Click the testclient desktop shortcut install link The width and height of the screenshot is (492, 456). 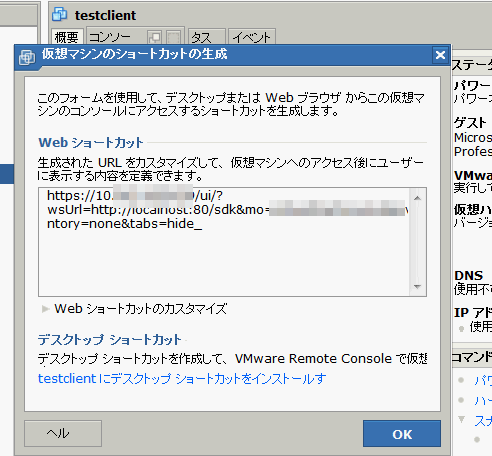click(182, 379)
